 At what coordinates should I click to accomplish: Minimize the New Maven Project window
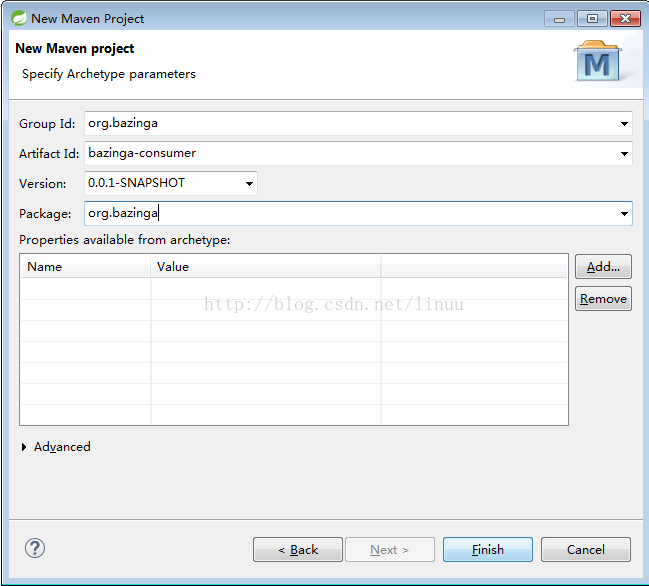coord(559,19)
